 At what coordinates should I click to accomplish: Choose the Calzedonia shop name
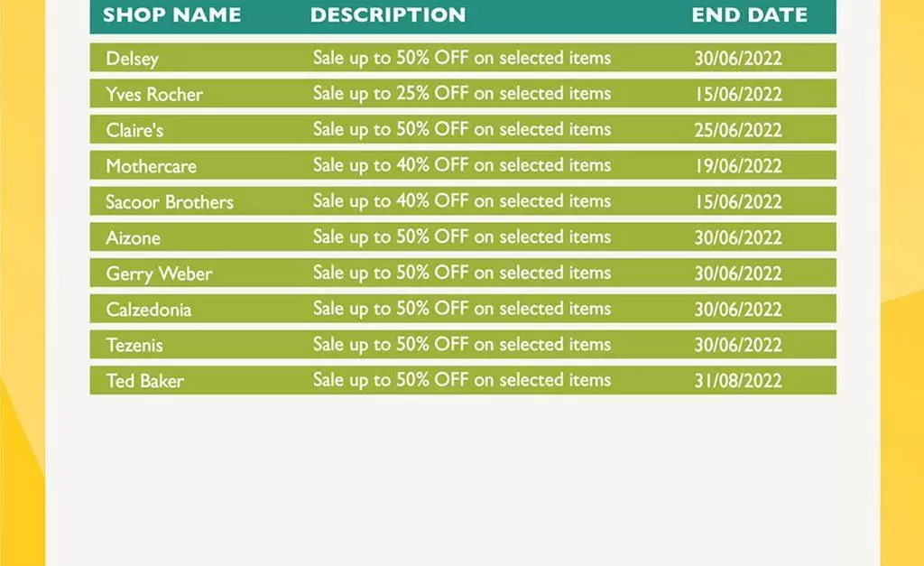pos(149,310)
